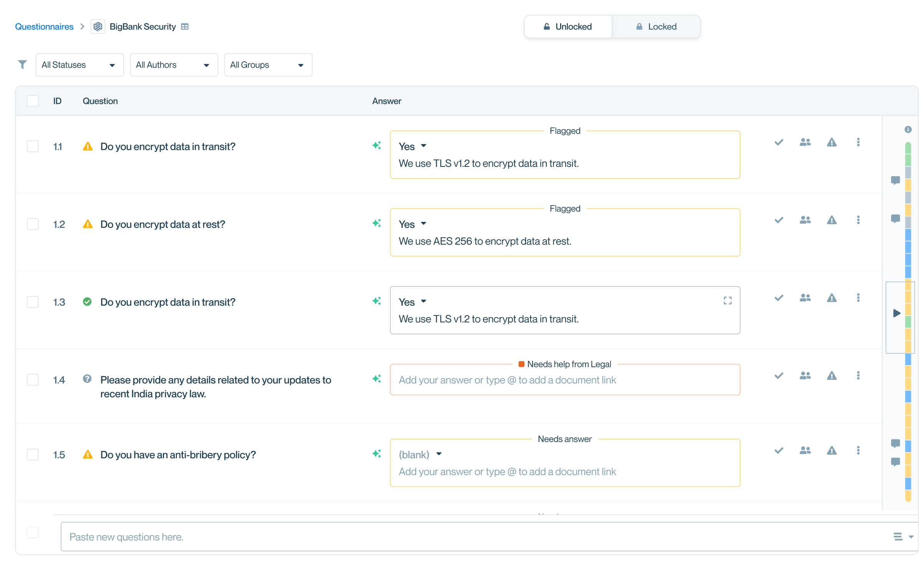Viewport: 924px width, 569px height.
Task: Click AI sparkle icon for question 1.1
Action: tap(377, 145)
